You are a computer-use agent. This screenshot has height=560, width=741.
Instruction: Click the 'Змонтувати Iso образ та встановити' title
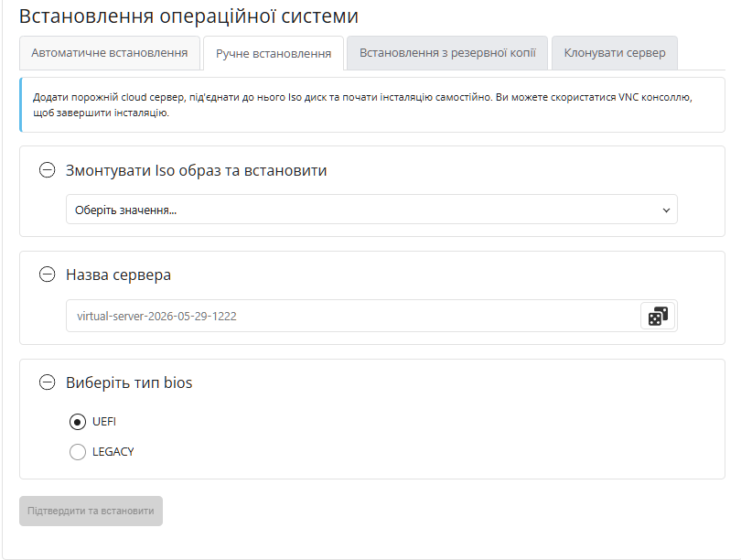coord(196,170)
